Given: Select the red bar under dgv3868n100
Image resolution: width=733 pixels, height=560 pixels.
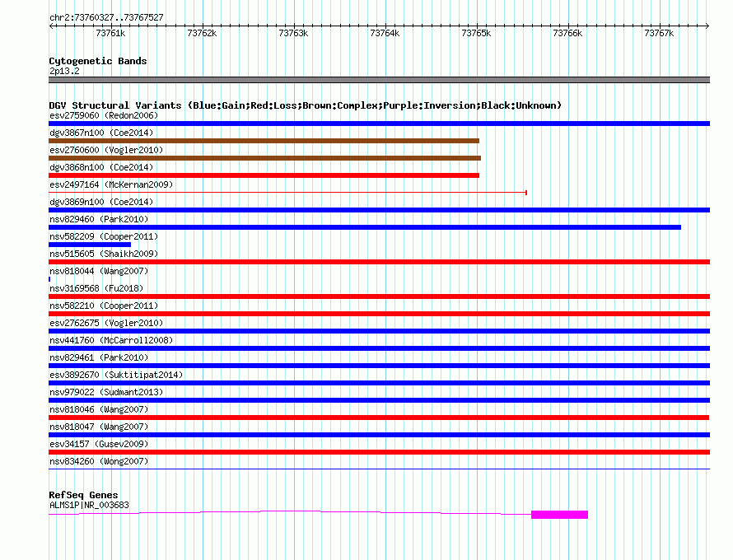Looking at the screenshot, I should [264, 175].
